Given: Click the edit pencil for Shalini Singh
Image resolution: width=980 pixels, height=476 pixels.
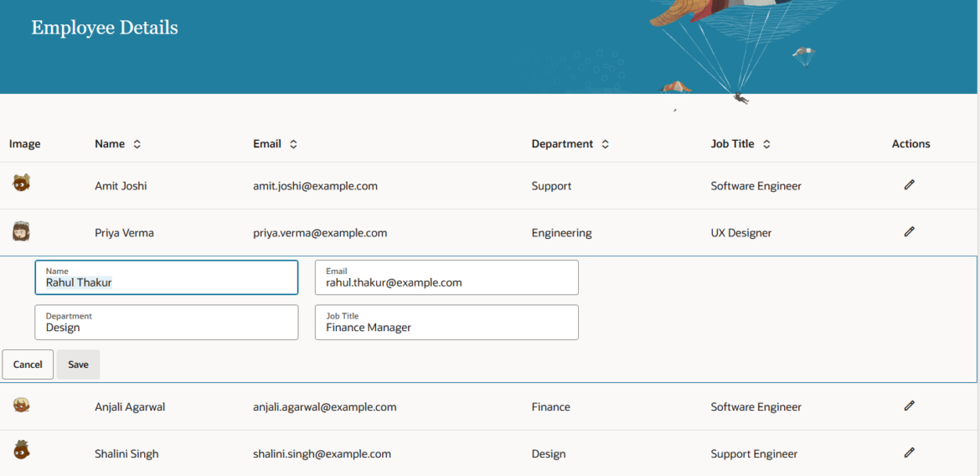Looking at the screenshot, I should [x=910, y=453].
